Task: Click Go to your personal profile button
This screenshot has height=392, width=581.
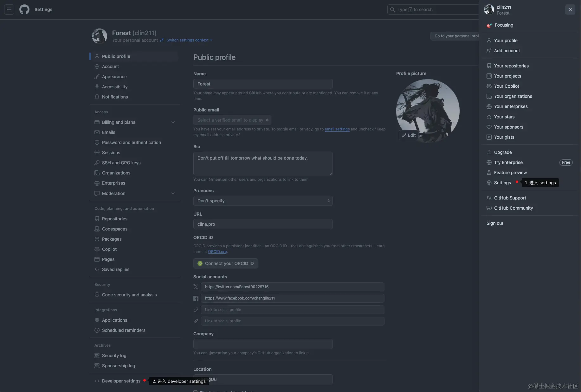Action: click(x=455, y=36)
